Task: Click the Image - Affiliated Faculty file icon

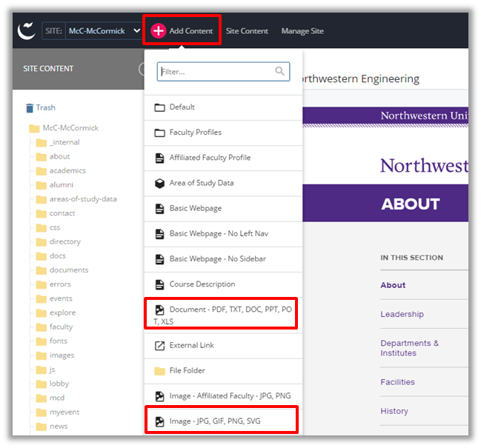Action: (x=159, y=396)
